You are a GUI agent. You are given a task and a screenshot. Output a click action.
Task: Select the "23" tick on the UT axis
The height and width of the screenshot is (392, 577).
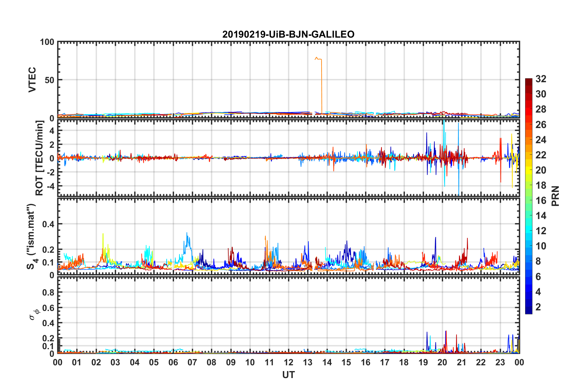[x=500, y=363]
